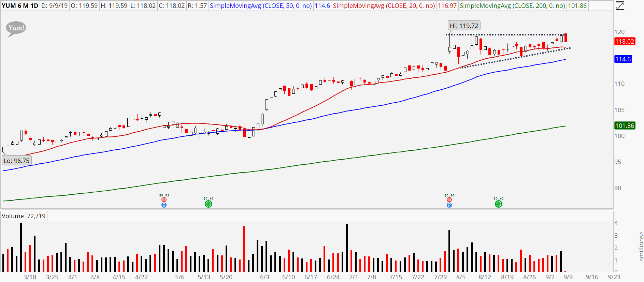The width and height of the screenshot is (644, 282).
Task: Click the blue 114.6 price axis tag
Action: 623,59
